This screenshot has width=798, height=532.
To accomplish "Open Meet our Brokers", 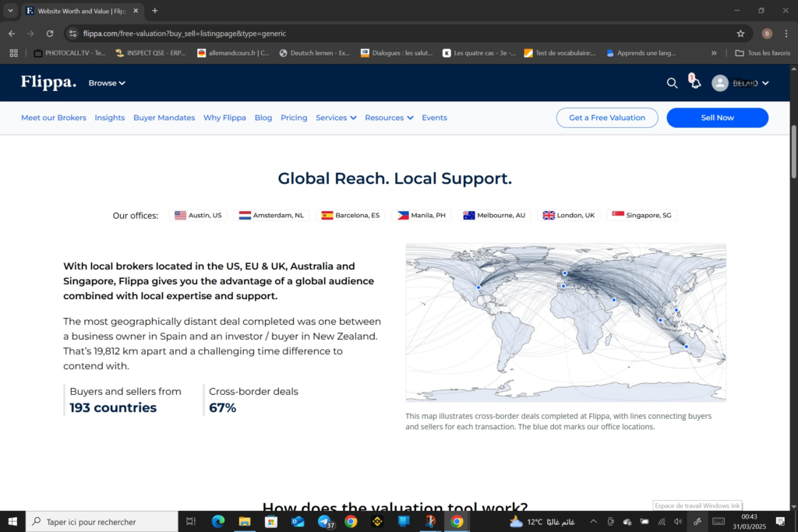I will click(x=54, y=118).
